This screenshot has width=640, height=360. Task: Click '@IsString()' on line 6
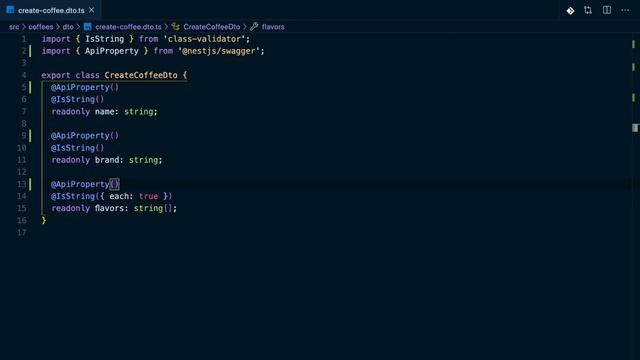tap(78, 99)
